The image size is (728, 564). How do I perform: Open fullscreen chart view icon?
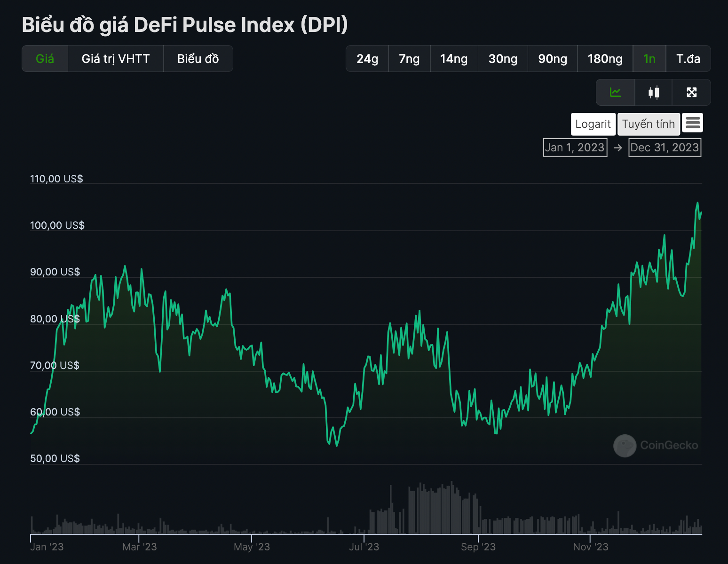[x=691, y=93]
